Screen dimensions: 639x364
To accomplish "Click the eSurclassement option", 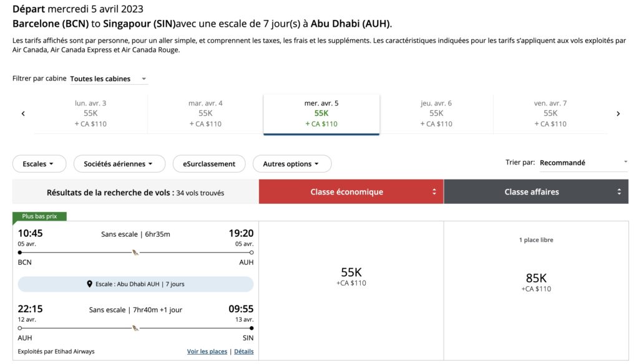I will pos(209,163).
